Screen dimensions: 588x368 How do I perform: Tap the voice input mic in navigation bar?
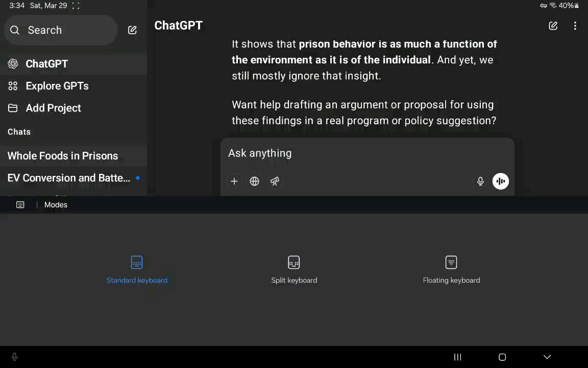coord(15,357)
